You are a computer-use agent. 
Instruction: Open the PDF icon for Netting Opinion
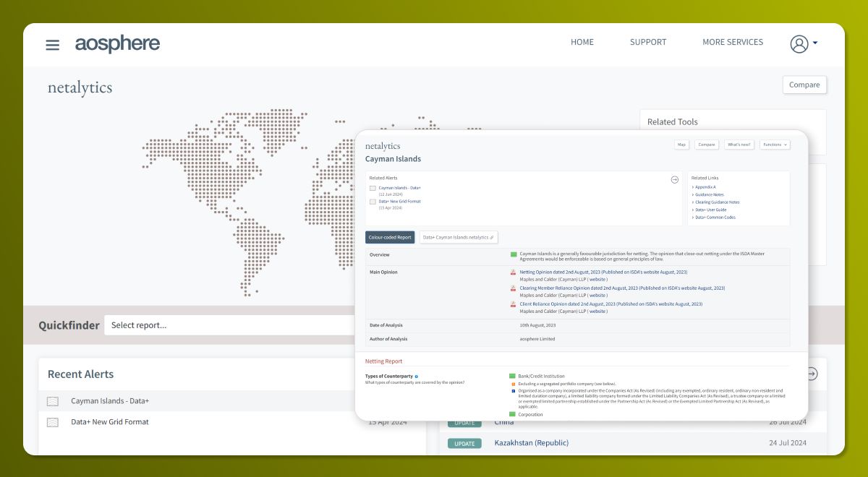pyautogui.click(x=513, y=272)
